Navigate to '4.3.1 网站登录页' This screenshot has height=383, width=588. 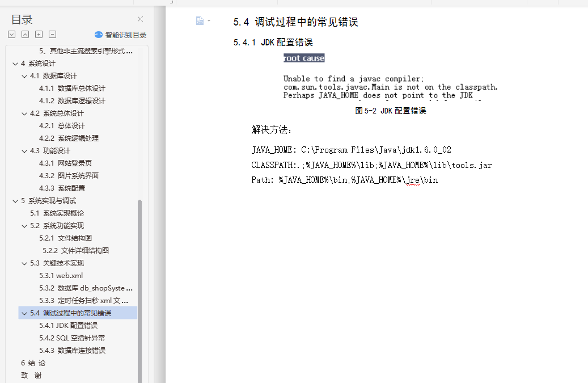click(65, 163)
